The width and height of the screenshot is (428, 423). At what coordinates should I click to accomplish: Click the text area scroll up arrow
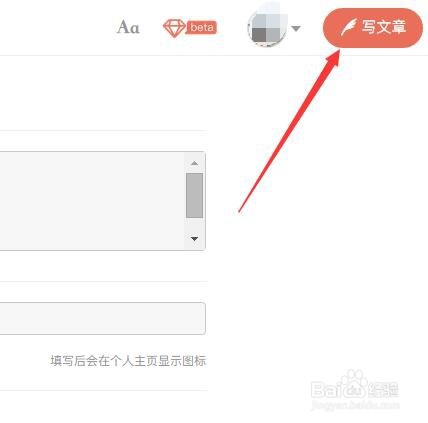(x=194, y=163)
